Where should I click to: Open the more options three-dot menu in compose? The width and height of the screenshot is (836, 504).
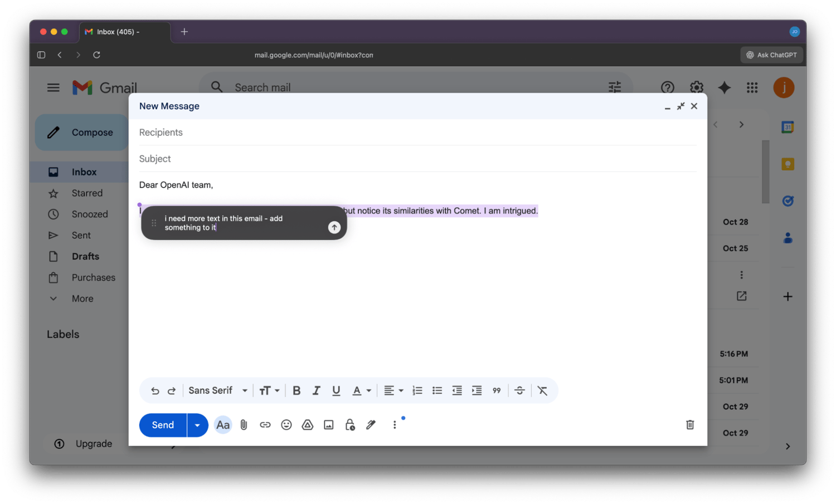(x=395, y=425)
